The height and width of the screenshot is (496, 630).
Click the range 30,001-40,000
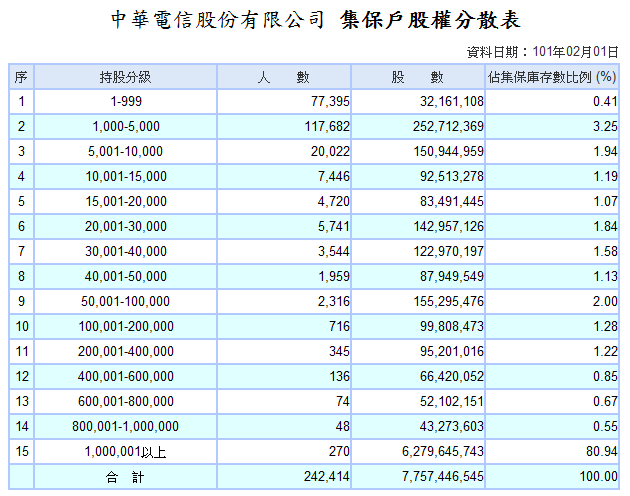(126, 252)
